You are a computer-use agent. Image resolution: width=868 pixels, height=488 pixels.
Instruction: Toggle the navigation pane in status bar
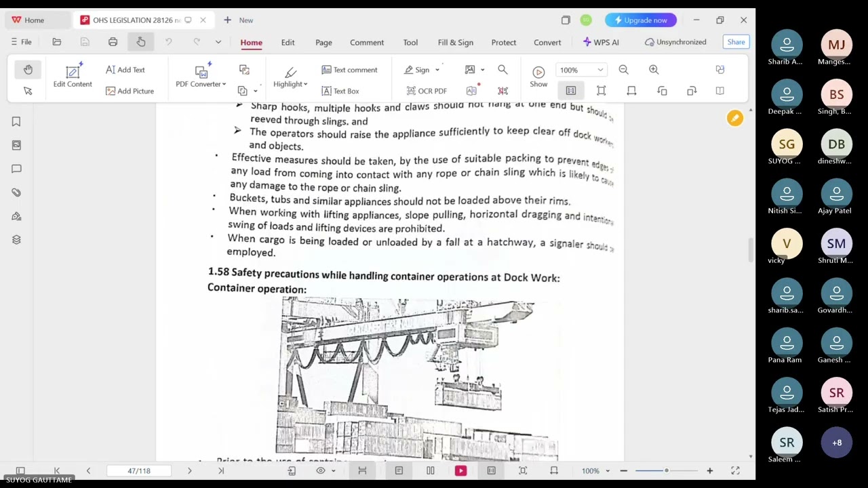click(20, 470)
